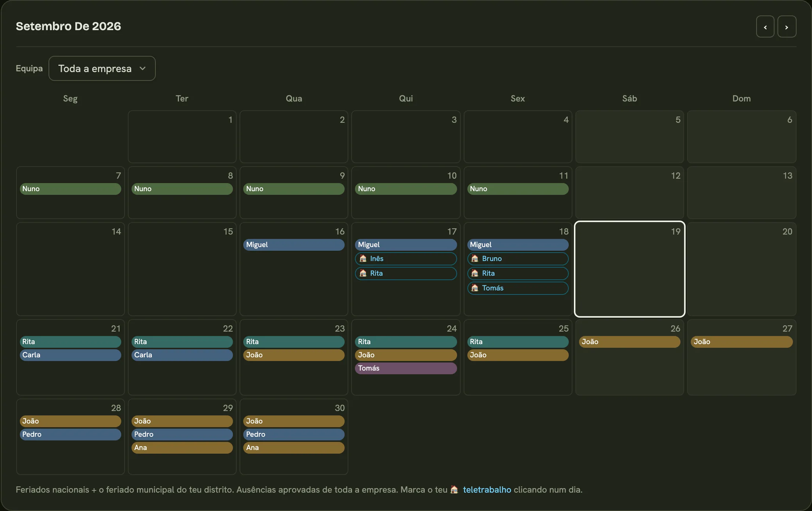Viewport: 812px width, 511px height.
Task: Open Rita's absence on day 22
Action: (182, 342)
